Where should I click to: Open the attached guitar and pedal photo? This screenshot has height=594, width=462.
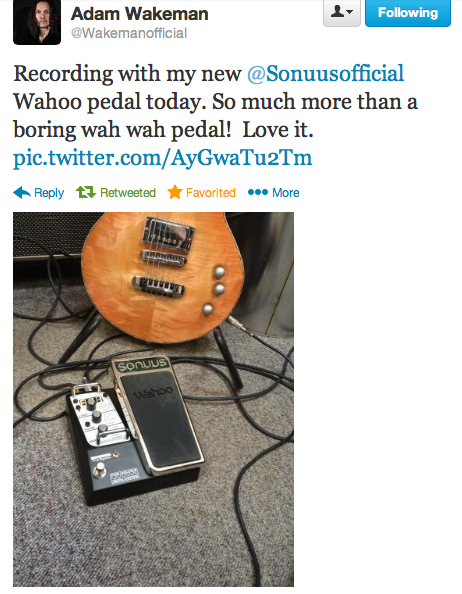(x=153, y=399)
